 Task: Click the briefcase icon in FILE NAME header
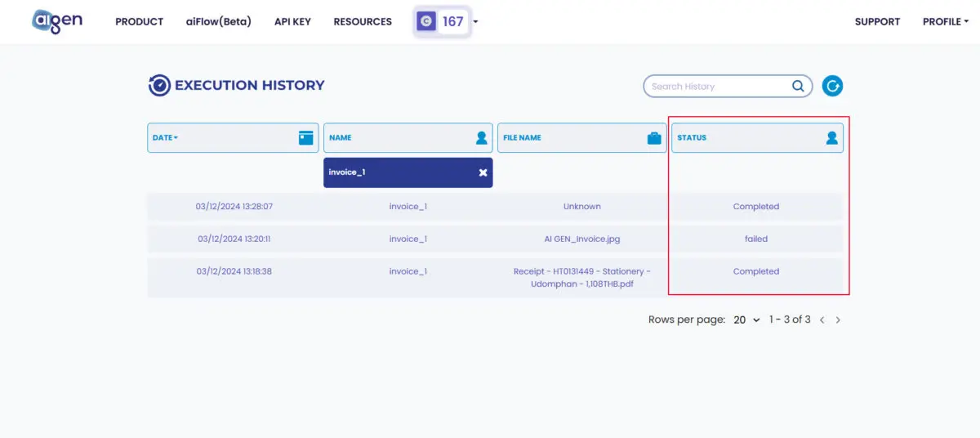(654, 138)
